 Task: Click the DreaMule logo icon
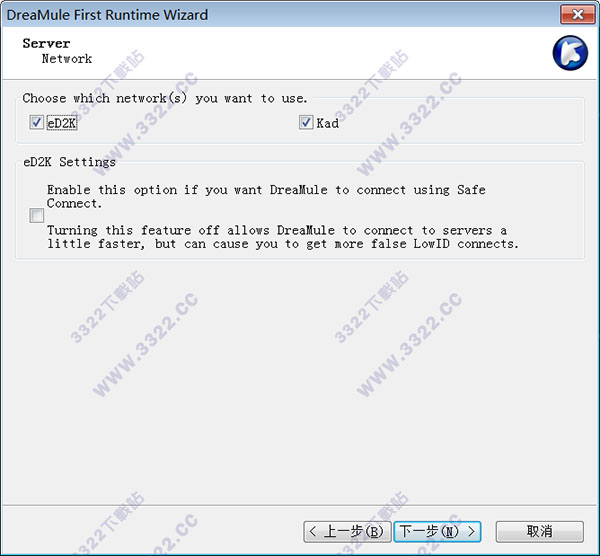pos(570,53)
